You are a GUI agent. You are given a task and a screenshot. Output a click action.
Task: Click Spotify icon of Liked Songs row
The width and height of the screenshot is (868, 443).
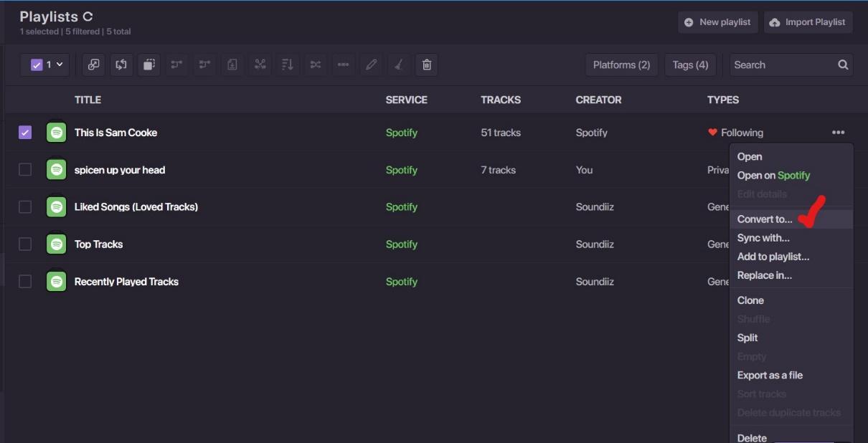[x=56, y=207]
